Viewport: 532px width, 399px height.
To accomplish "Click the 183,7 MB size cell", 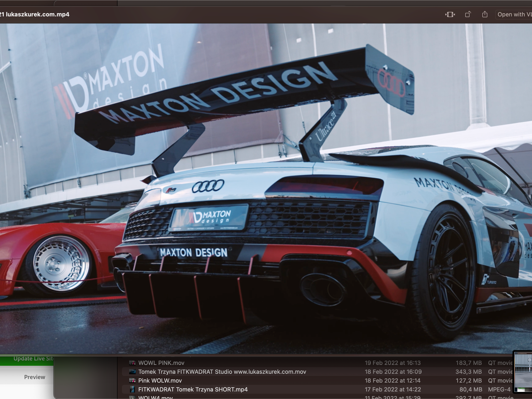I will tap(469, 363).
